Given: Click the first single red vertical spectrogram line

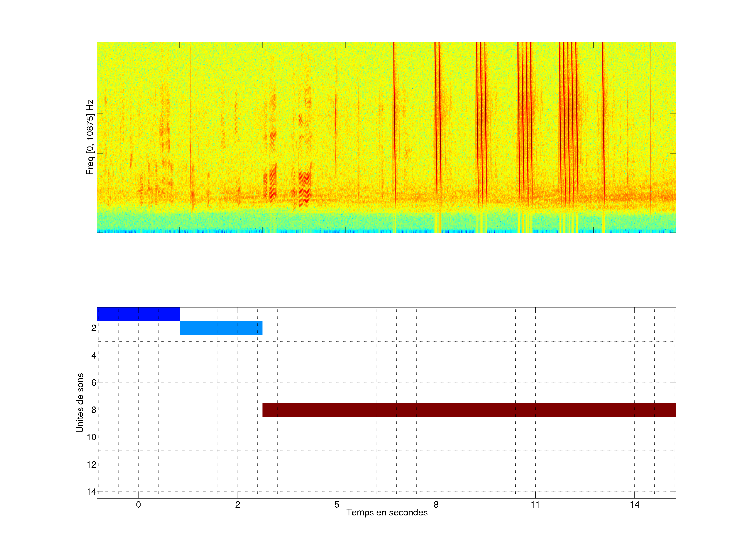Looking at the screenshot, I should tap(394, 118).
